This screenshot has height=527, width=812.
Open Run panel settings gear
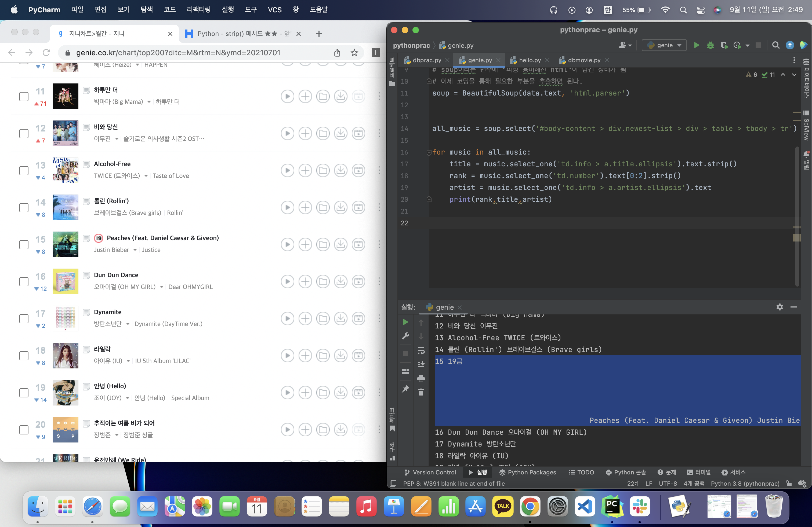780,307
